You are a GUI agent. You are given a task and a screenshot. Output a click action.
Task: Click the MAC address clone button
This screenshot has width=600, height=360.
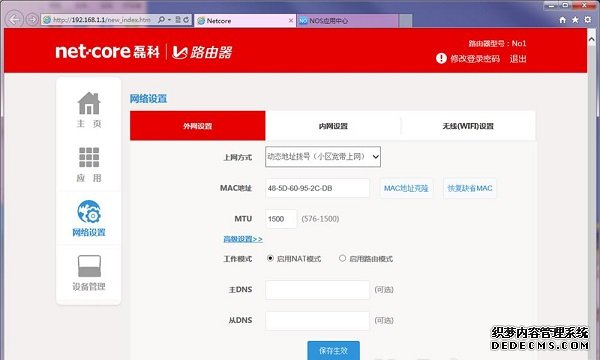(x=406, y=188)
